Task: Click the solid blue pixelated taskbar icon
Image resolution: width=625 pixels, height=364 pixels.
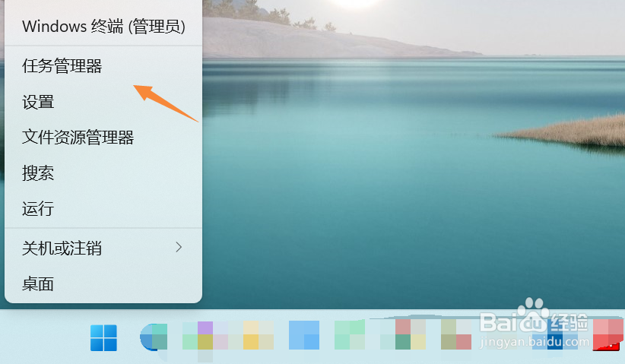Action: pos(303,335)
